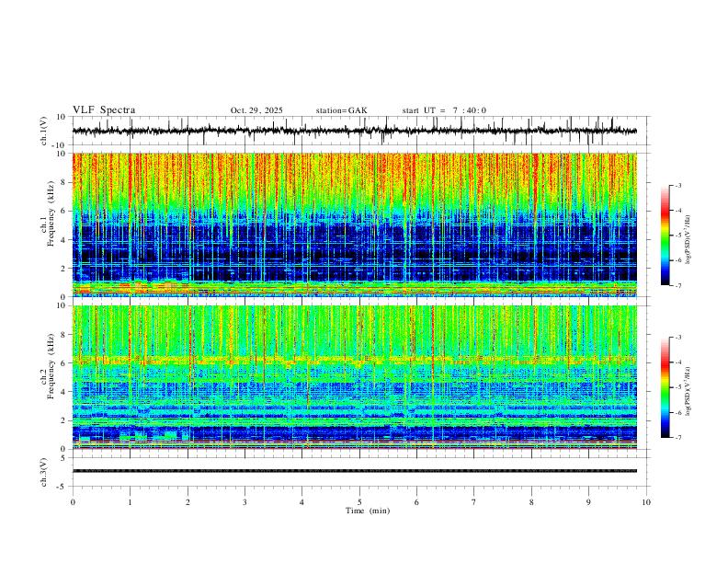The width and height of the screenshot is (728, 563).
Task: Click the time axis tick label '9'
Action: point(588,502)
